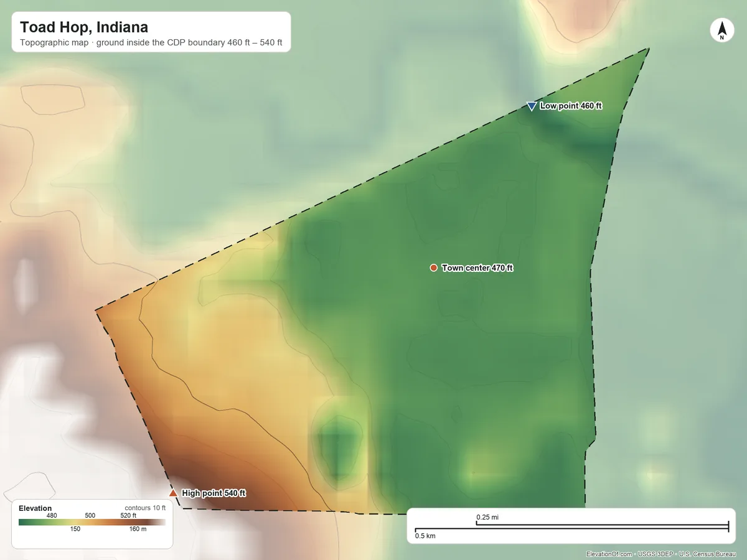The height and width of the screenshot is (560, 747).
Task: Click the '480' legend tick value
Action: coord(52,515)
